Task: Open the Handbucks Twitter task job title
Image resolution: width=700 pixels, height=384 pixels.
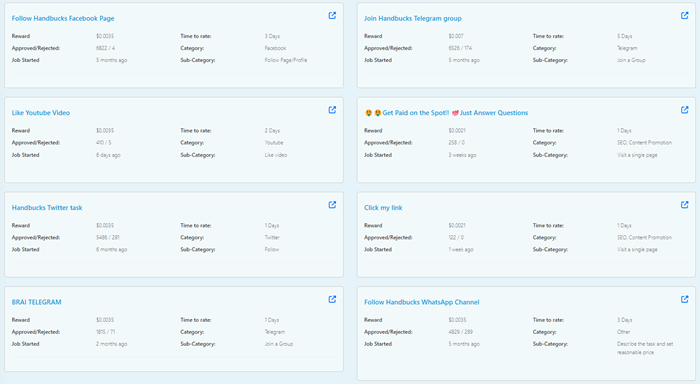Action: pyautogui.click(x=47, y=208)
